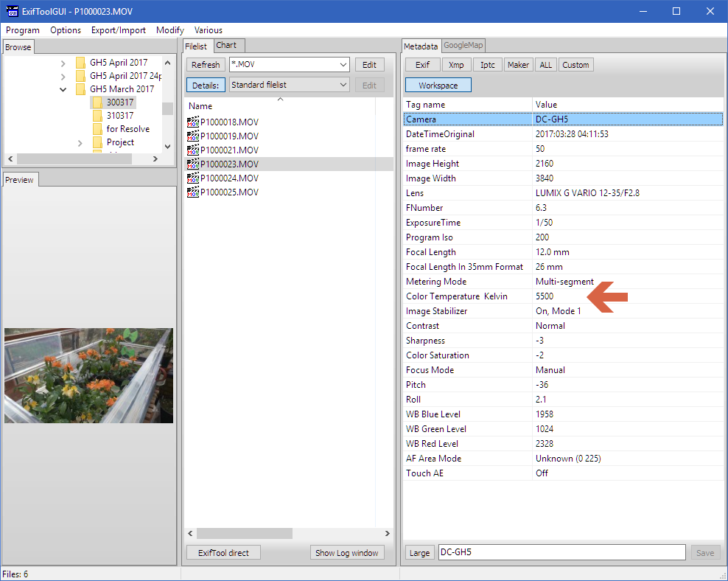This screenshot has height=581, width=728.
Task: Click the ExifToolGUI app icon in title bar
Action: [x=11, y=11]
